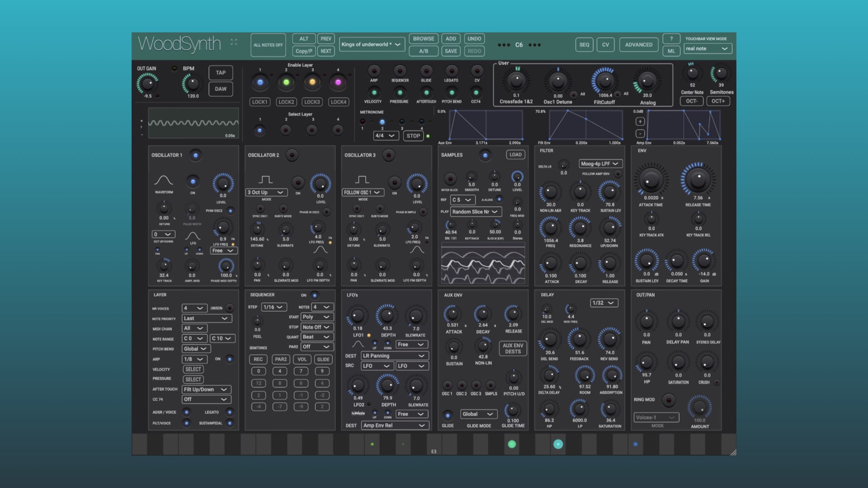Viewport: 868px width, 488px height.
Task: Click the FiltCutoff user knob
Action: tap(605, 81)
